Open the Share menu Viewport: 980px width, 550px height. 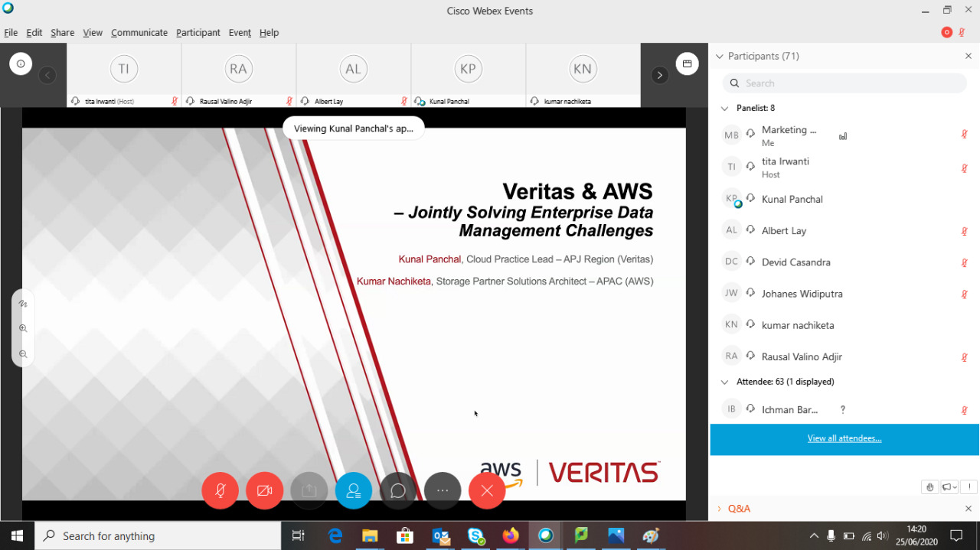click(63, 33)
